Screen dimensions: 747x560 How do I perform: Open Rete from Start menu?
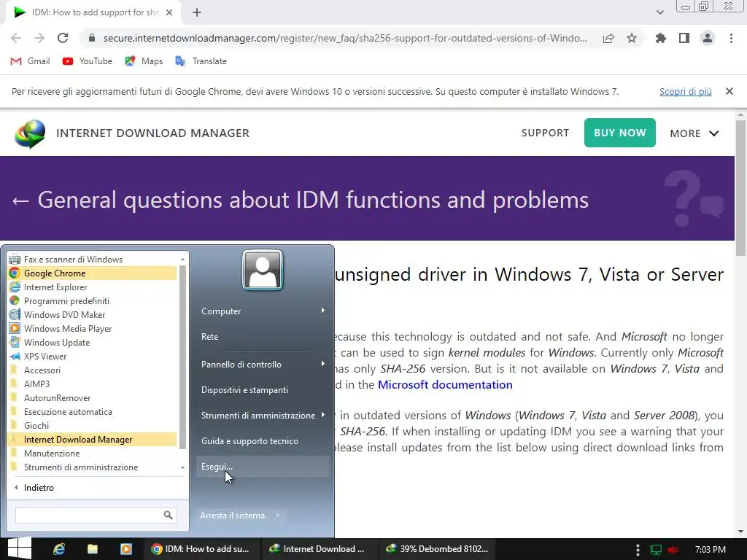point(263,336)
